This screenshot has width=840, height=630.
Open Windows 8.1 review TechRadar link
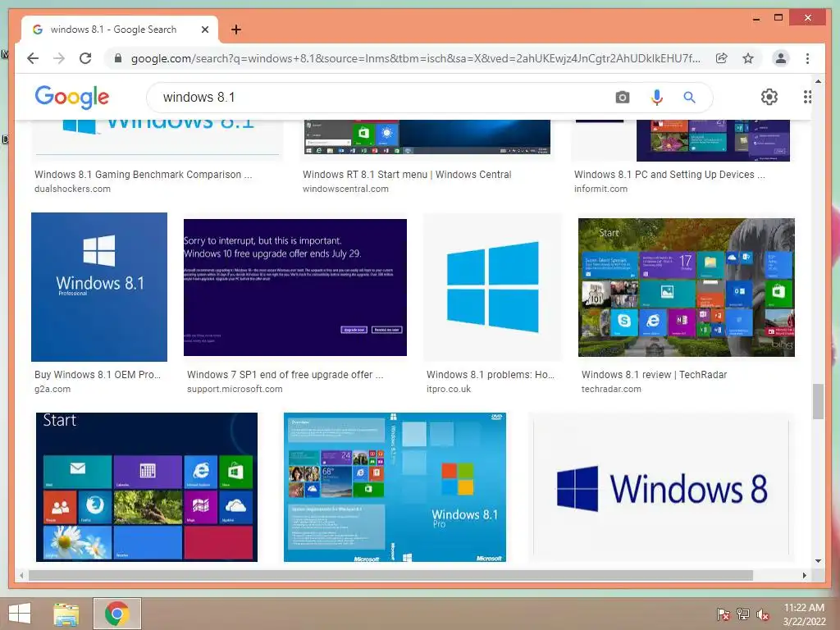coord(654,375)
